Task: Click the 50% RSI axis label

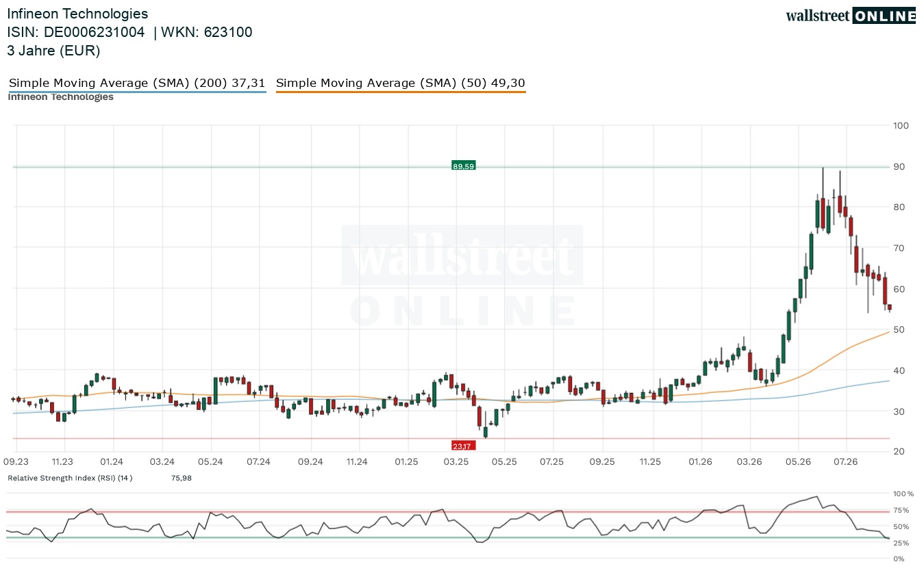Action: click(x=901, y=526)
